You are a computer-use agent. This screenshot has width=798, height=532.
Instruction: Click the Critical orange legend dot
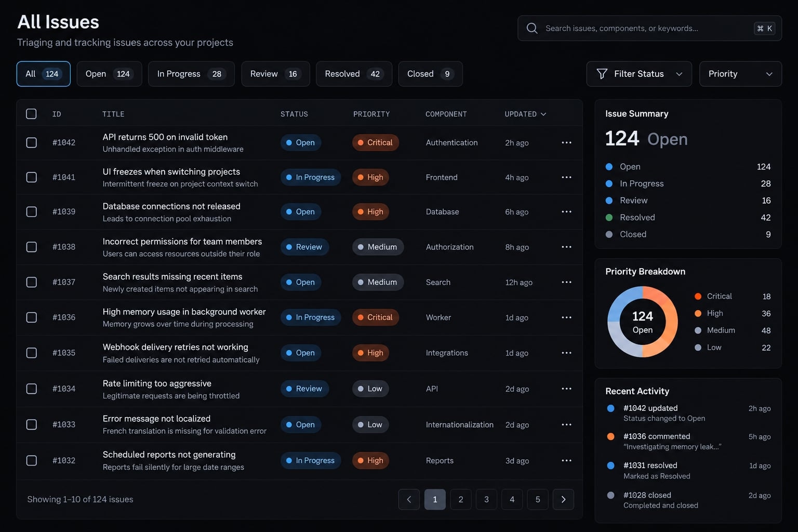pos(698,296)
